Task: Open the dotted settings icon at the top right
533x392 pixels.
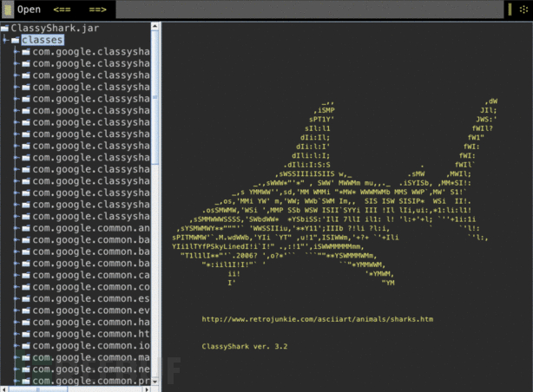Action: pyautogui.click(x=523, y=10)
